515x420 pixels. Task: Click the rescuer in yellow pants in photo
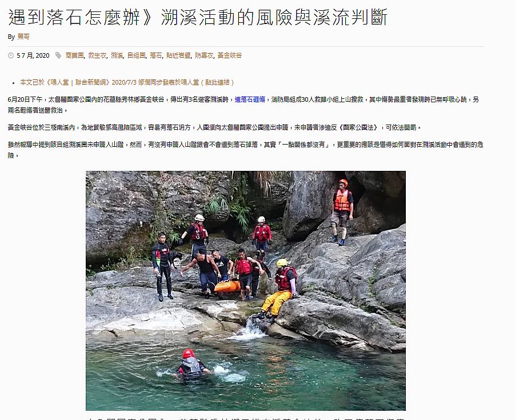(x=279, y=289)
